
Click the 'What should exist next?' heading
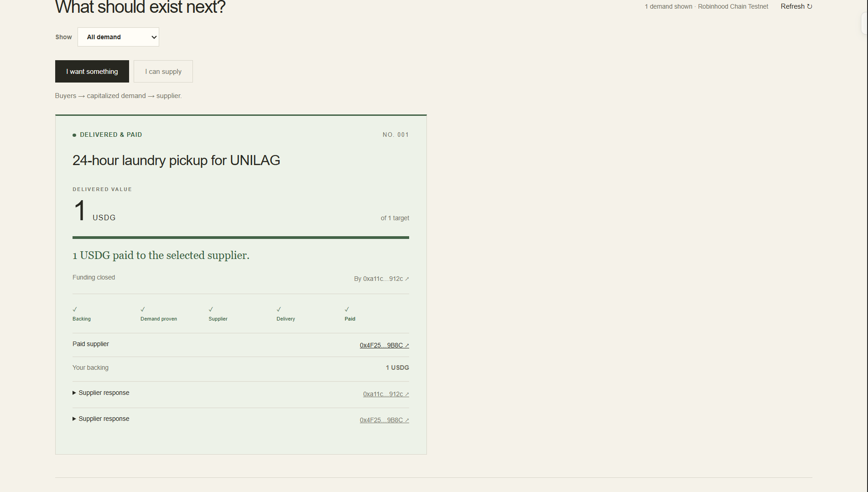pos(140,7)
